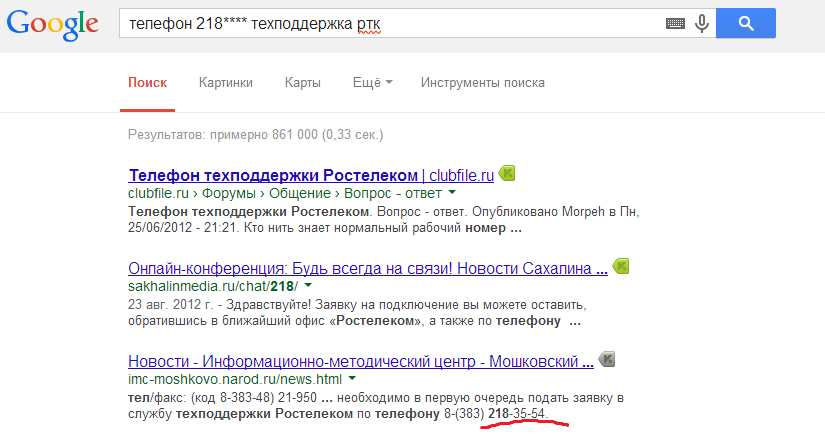Select the Поиск tab
This screenshot has height=440, width=825.
[x=147, y=83]
